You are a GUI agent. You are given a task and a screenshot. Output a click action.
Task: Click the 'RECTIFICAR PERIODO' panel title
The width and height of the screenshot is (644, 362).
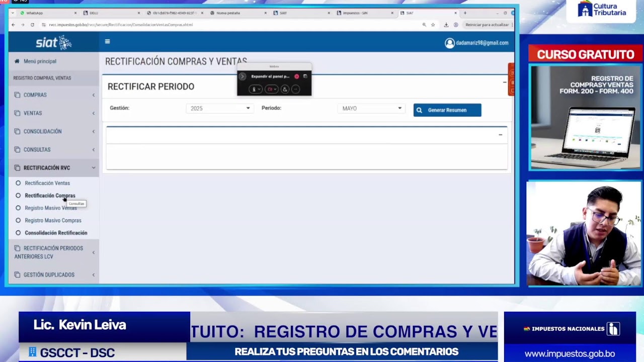pos(151,86)
